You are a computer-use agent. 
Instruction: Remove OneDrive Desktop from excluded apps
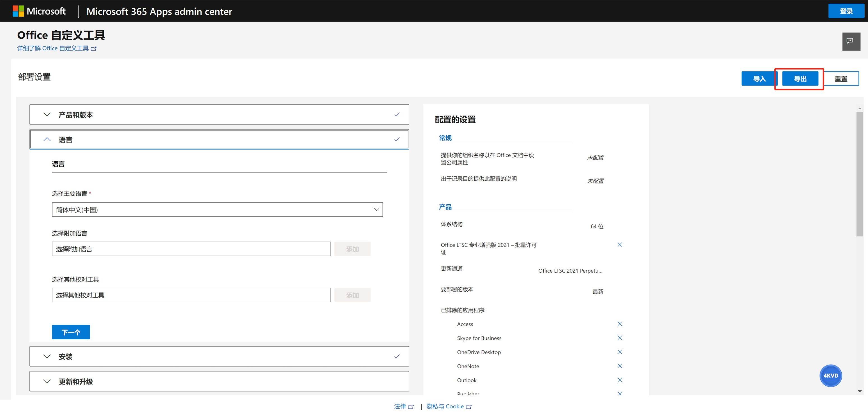619,352
